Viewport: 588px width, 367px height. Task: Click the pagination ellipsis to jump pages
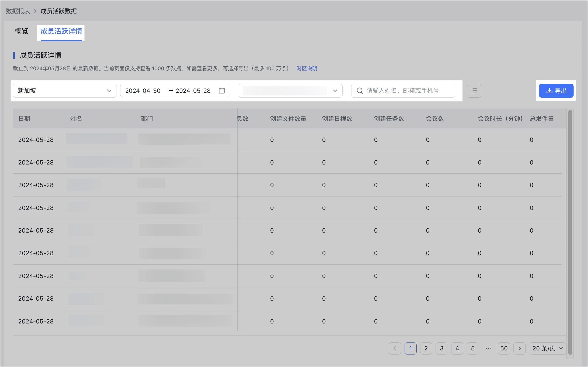pyautogui.click(x=488, y=348)
